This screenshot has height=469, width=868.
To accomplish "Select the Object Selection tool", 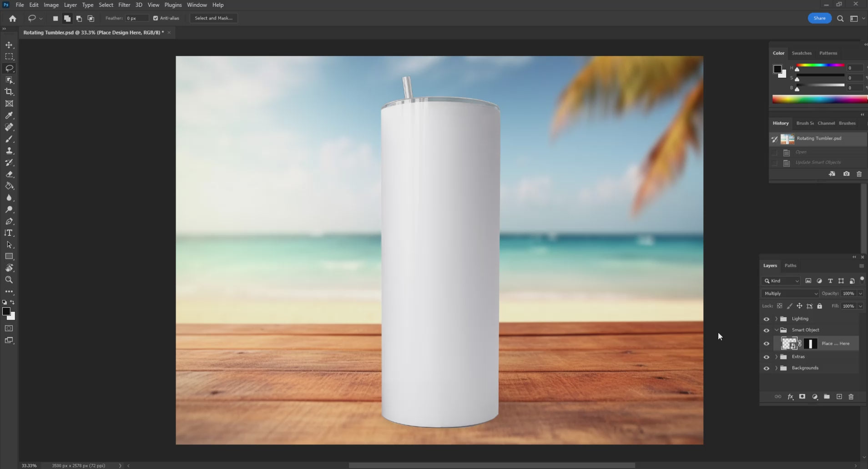I will [x=9, y=80].
